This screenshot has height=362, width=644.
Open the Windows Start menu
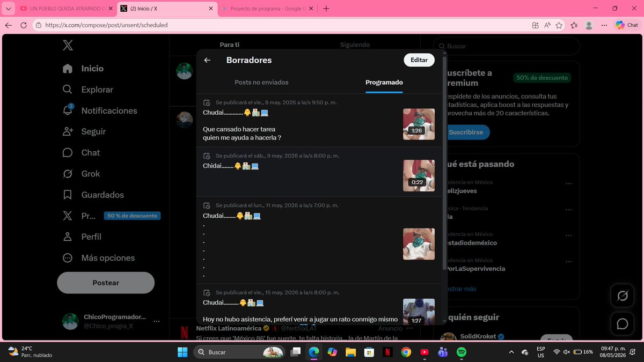tap(182, 352)
